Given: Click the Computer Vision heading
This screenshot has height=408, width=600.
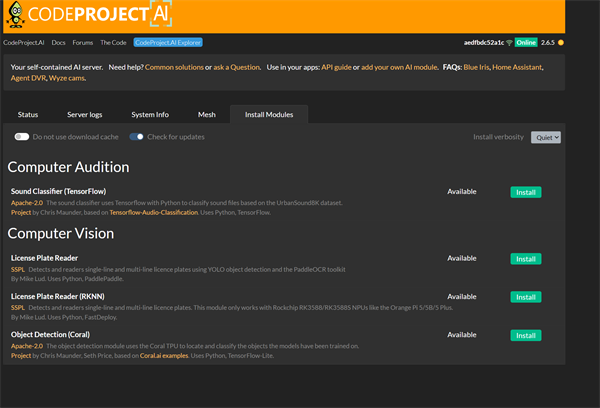Looking at the screenshot, I should [61, 233].
